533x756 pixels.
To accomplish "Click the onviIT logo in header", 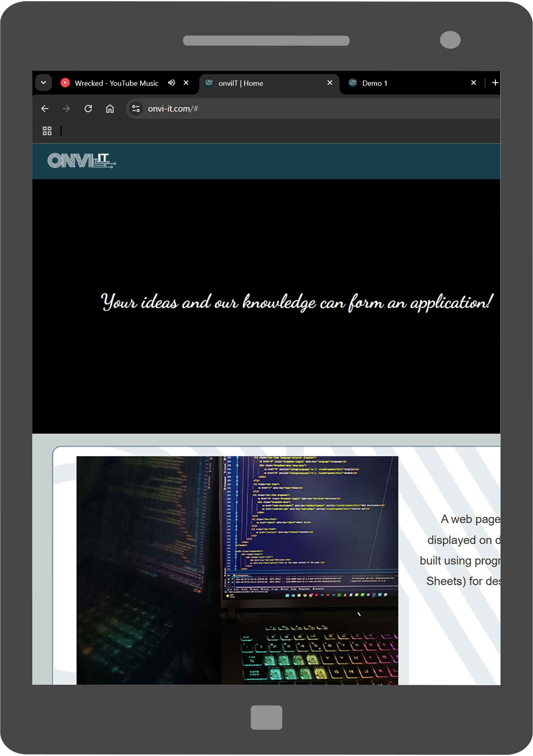I will pyautogui.click(x=81, y=161).
